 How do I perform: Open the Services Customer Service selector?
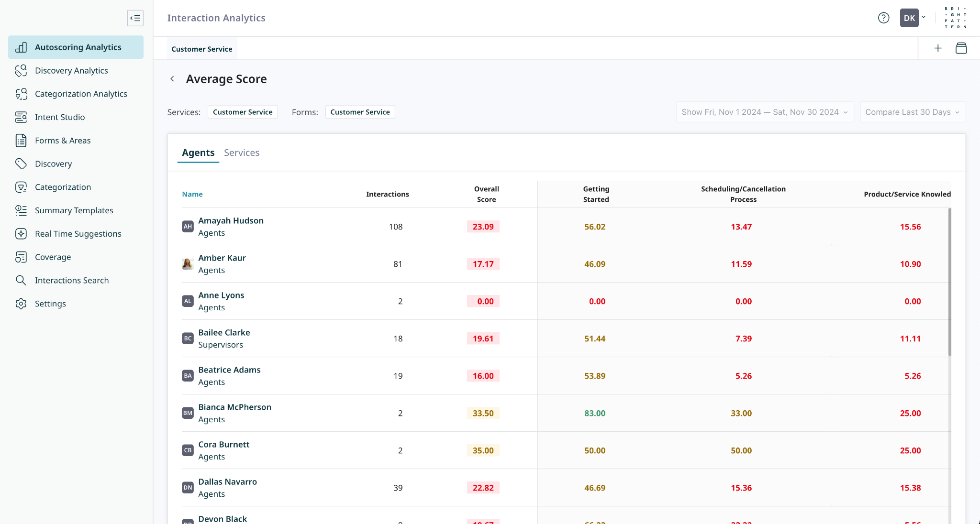click(x=243, y=112)
